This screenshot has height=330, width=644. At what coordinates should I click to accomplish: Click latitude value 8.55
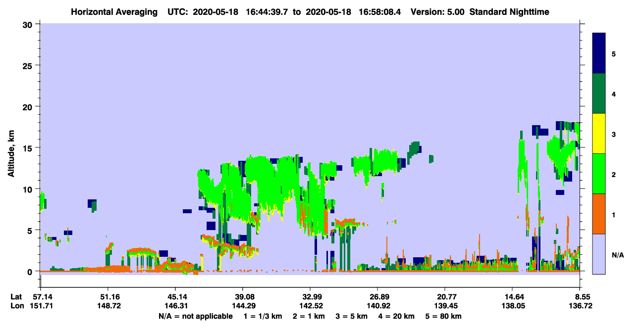click(x=583, y=297)
